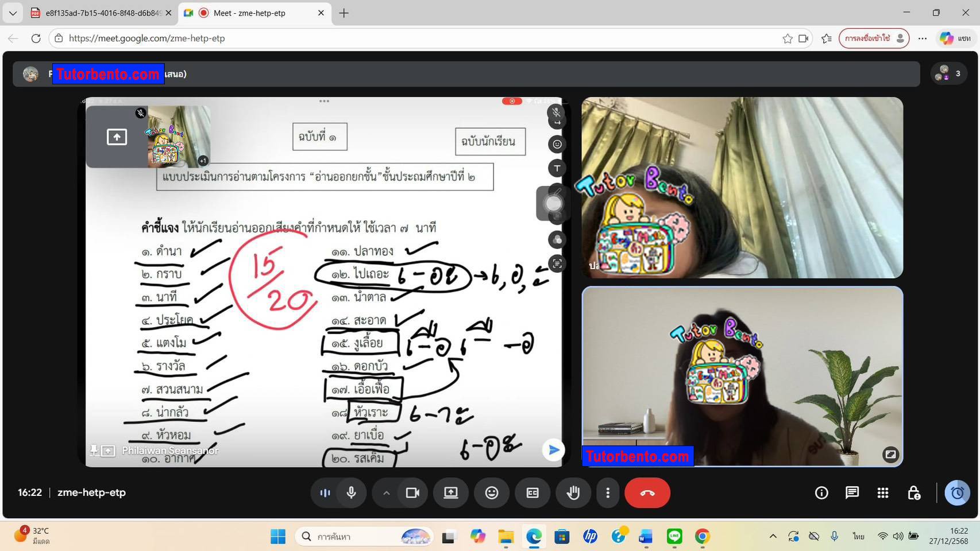Enable closed captions
Screen dimensions: 980x551
pyautogui.click(x=533, y=492)
